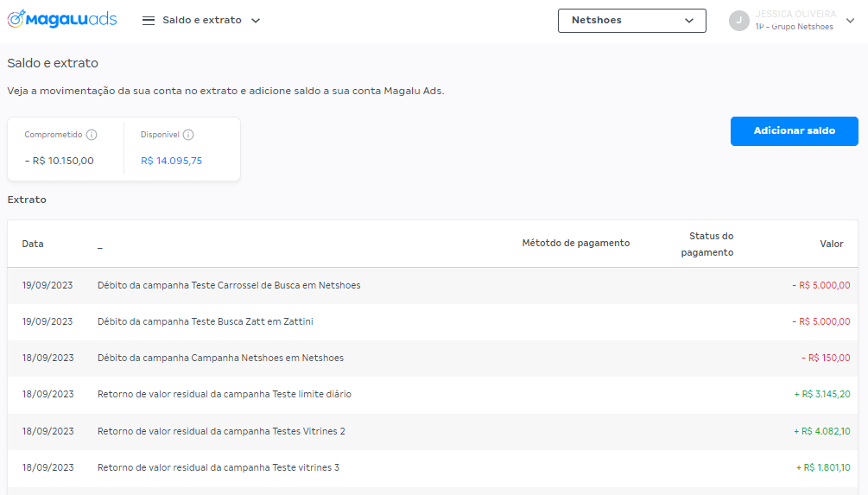Image resolution: width=868 pixels, height=495 pixels.
Task: Select the Teste Busca Zatt em Zattini row
Action: coord(433,321)
